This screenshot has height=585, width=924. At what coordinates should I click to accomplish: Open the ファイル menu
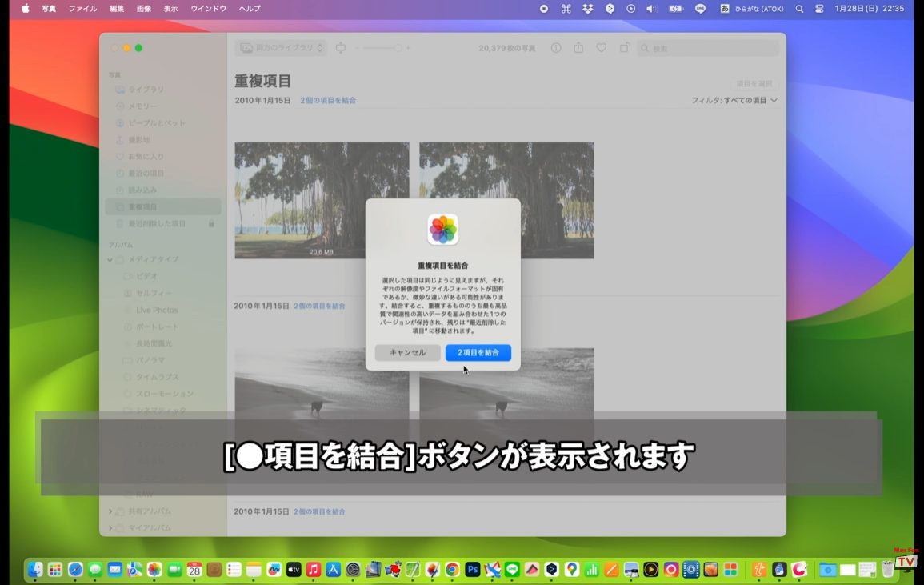[82, 9]
